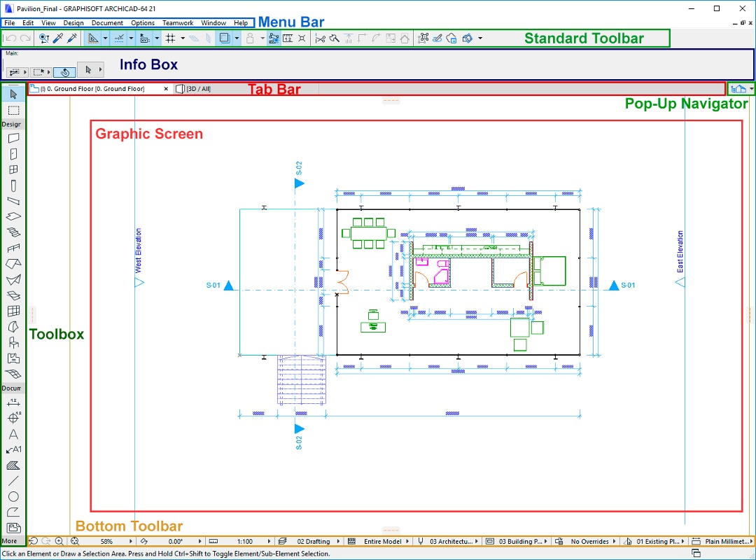The image size is (756, 560).
Task: Select the Wall tool in Toolbox
Action: 13,138
